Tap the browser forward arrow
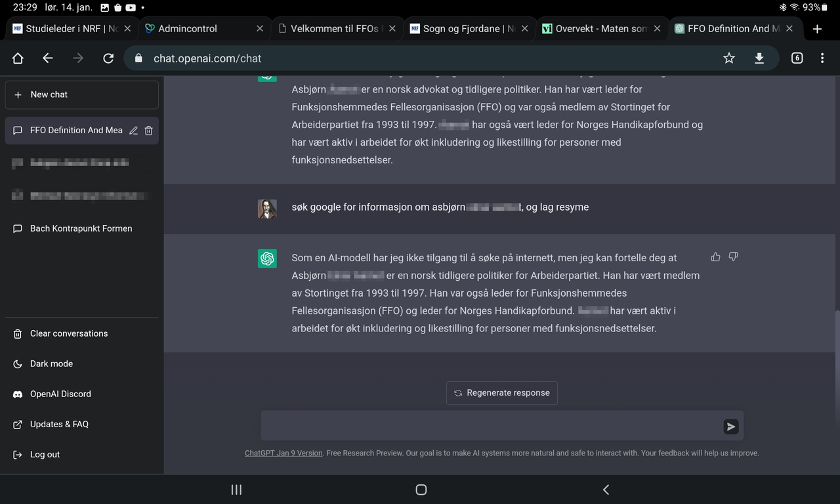 (x=78, y=58)
